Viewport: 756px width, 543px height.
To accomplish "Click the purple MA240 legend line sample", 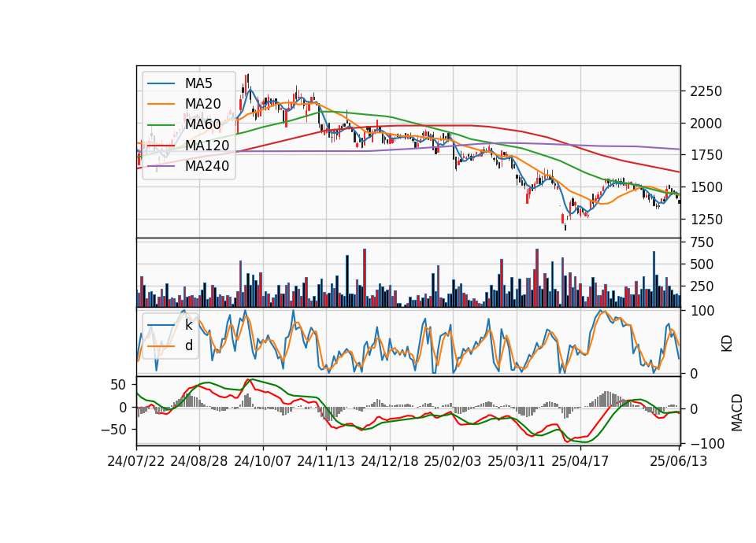I will coord(161,166).
